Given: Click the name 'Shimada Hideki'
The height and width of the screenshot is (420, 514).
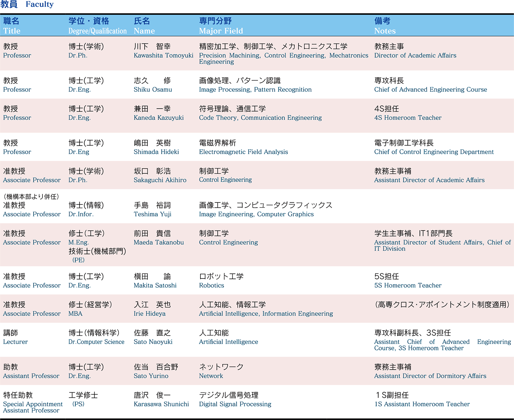Looking at the screenshot, I should click(x=156, y=152).
